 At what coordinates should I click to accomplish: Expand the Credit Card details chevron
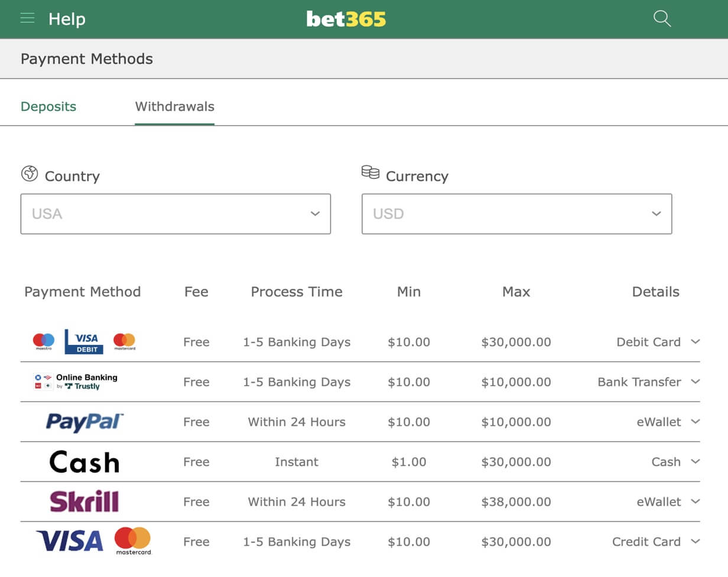pos(695,542)
